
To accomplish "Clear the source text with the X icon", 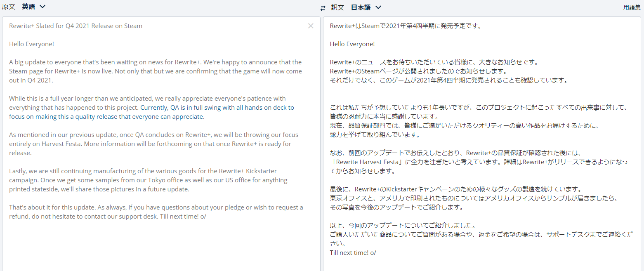I will pyautogui.click(x=311, y=26).
